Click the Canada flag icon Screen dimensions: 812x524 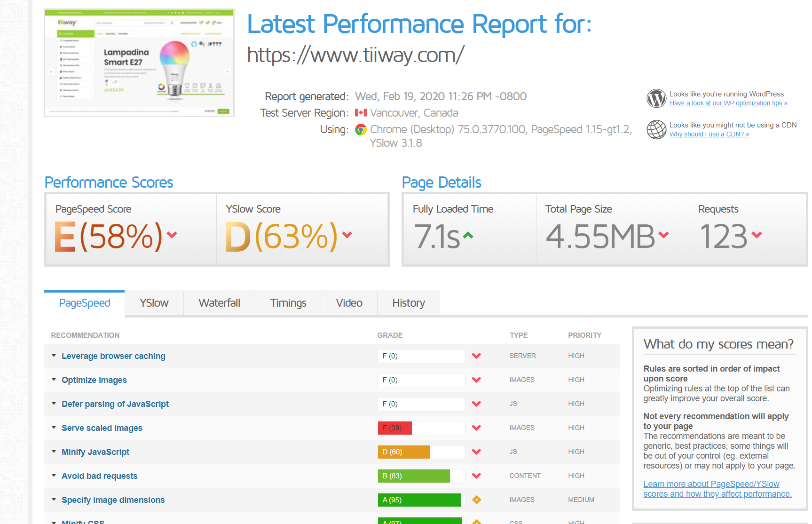[361, 113]
